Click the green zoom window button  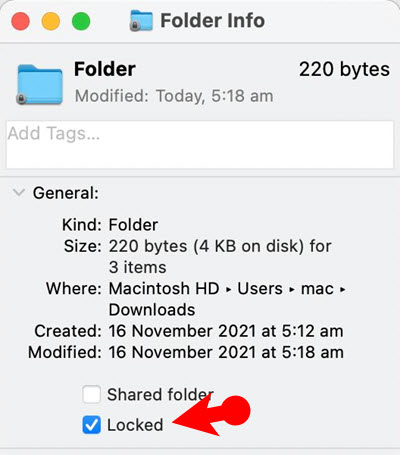(81, 21)
